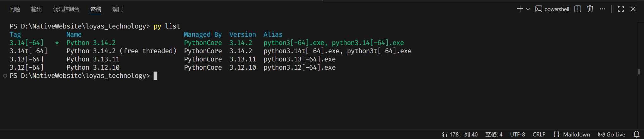
Task: Open the more actions ellipsis menu
Action: pos(602,9)
